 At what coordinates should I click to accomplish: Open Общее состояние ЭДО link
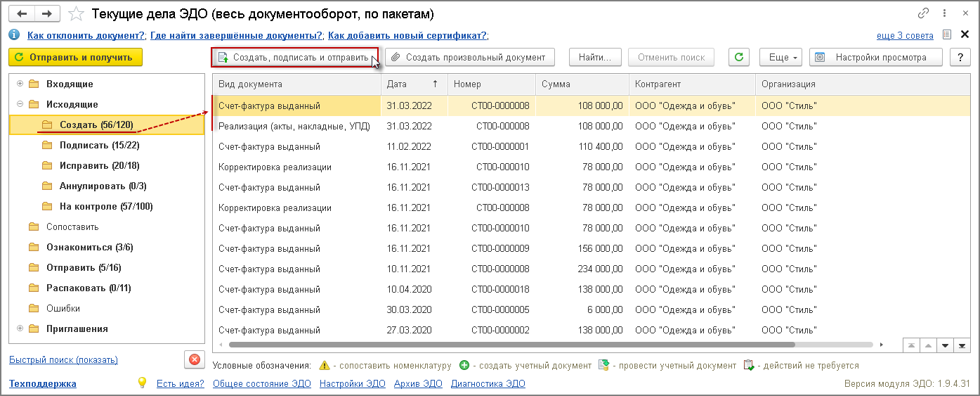pos(261,383)
